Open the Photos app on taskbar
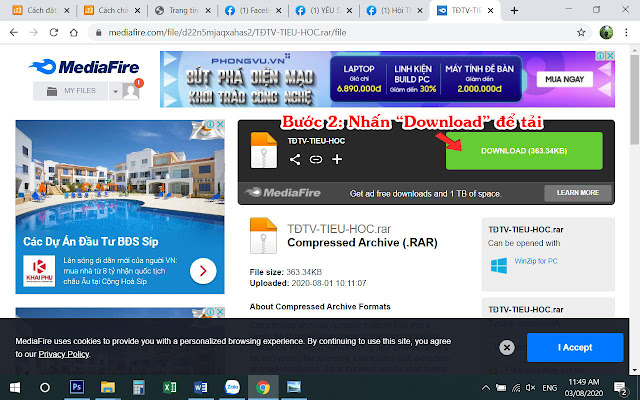This screenshot has width=640, height=400. click(x=294, y=387)
